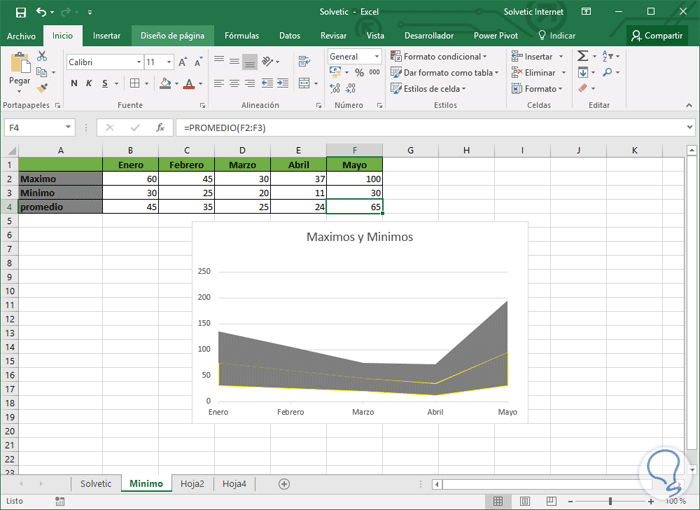Click the Cut scissors icon

pos(42,57)
